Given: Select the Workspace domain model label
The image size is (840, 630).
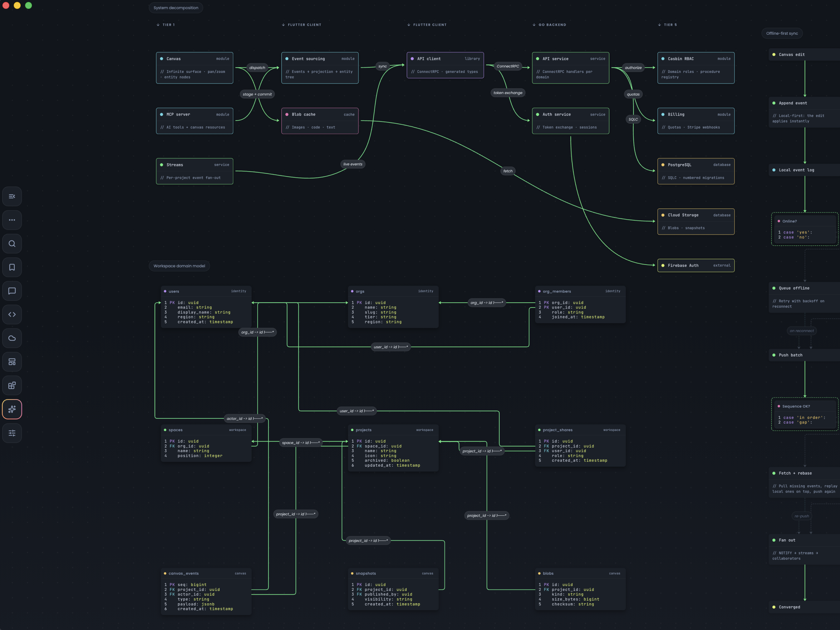Looking at the screenshot, I should click(x=179, y=266).
